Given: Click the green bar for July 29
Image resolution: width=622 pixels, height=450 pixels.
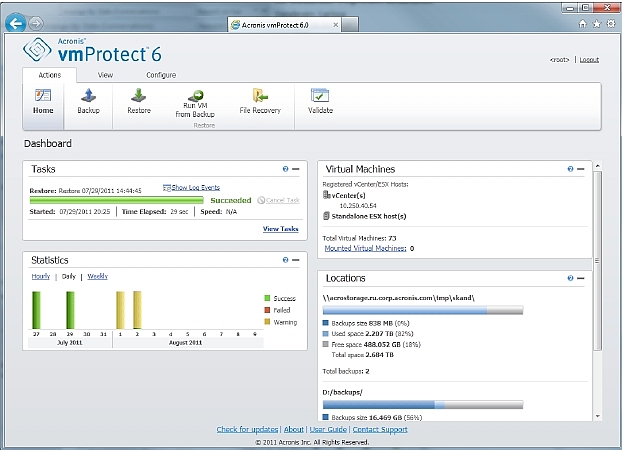Looking at the screenshot, I should (70, 310).
